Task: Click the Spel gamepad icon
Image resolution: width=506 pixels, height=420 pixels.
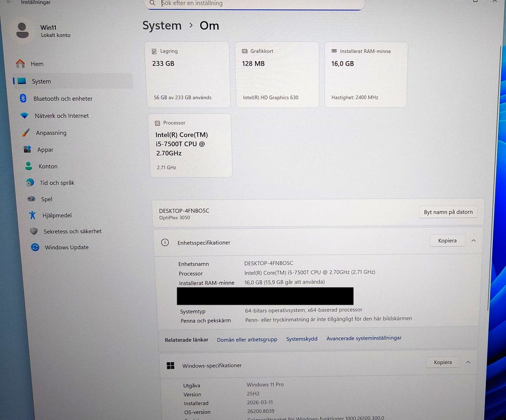Action: (31, 199)
